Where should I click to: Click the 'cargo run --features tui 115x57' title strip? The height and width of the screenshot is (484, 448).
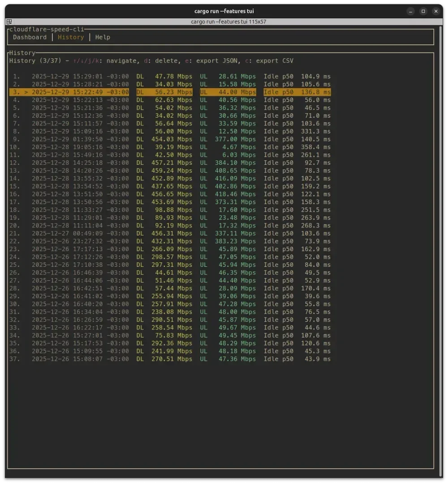coord(228,21)
